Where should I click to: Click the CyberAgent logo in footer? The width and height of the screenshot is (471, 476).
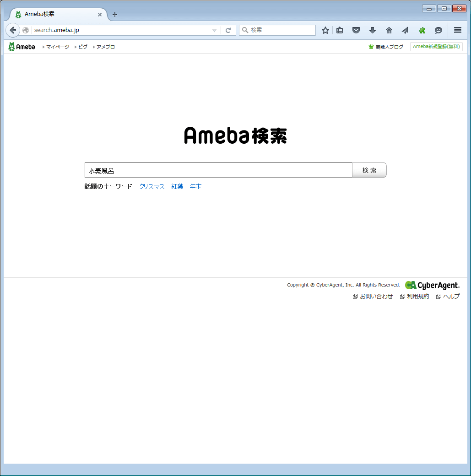click(x=433, y=285)
